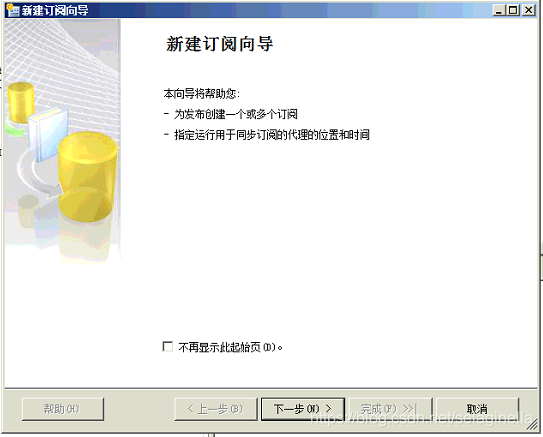
Task: Maximize the 新建订阅向导 window
Action: (x=513, y=10)
